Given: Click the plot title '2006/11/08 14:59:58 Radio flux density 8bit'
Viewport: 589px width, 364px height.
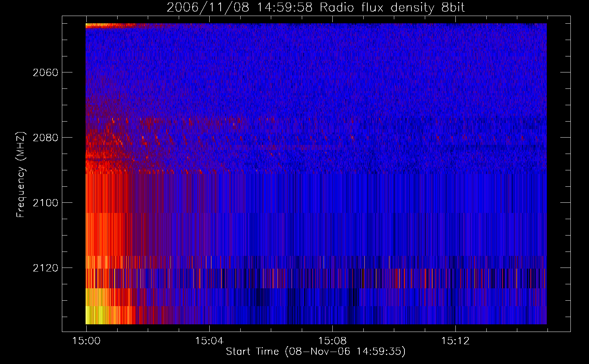Looking at the screenshot, I should click(x=316, y=8).
